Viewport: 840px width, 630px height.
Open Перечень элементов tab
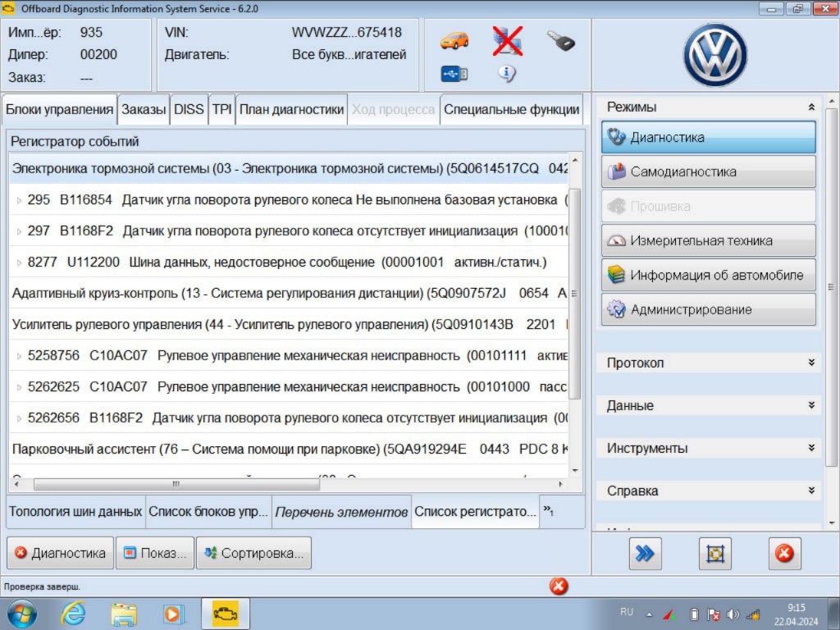click(x=341, y=512)
